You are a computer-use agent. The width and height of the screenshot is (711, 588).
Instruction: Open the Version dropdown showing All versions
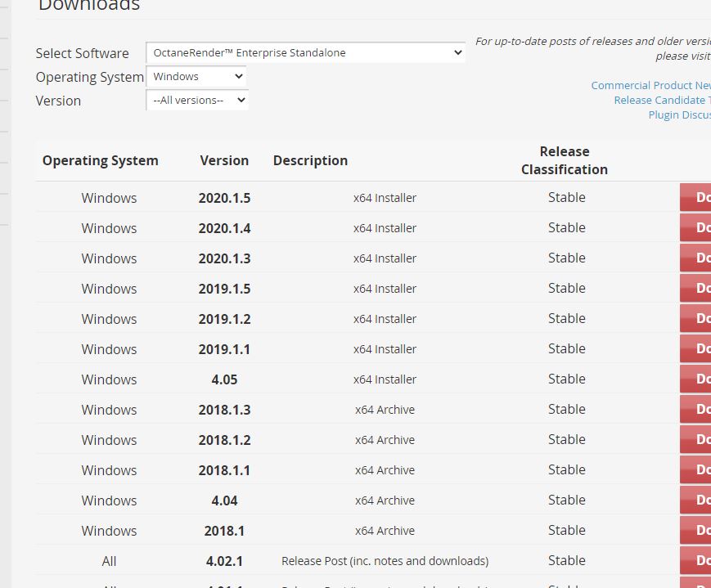pos(197,101)
